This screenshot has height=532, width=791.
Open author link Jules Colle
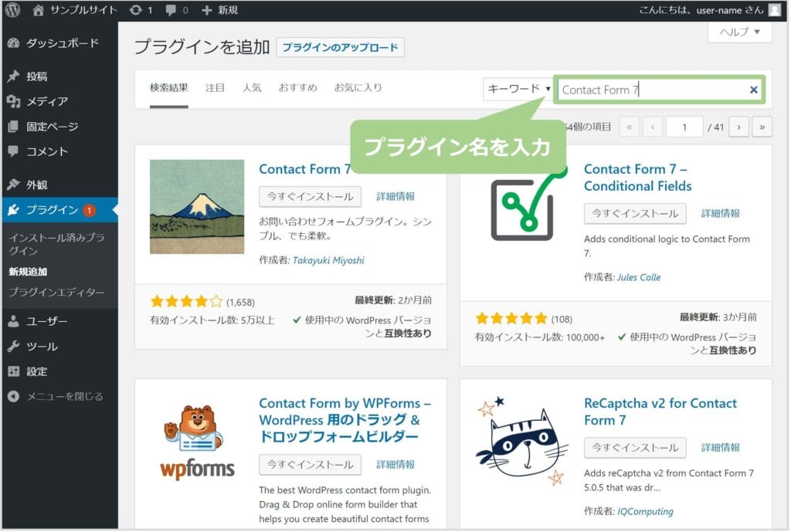click(639, 278)
